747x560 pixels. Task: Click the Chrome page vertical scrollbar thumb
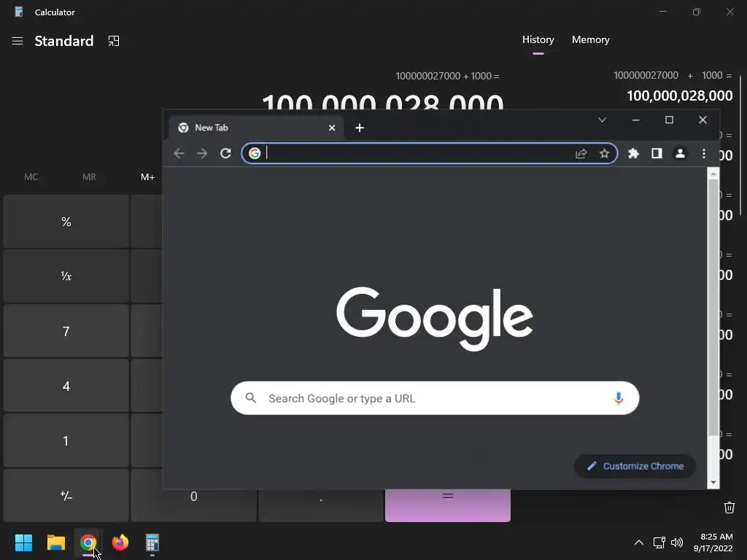tap(713, 307)
